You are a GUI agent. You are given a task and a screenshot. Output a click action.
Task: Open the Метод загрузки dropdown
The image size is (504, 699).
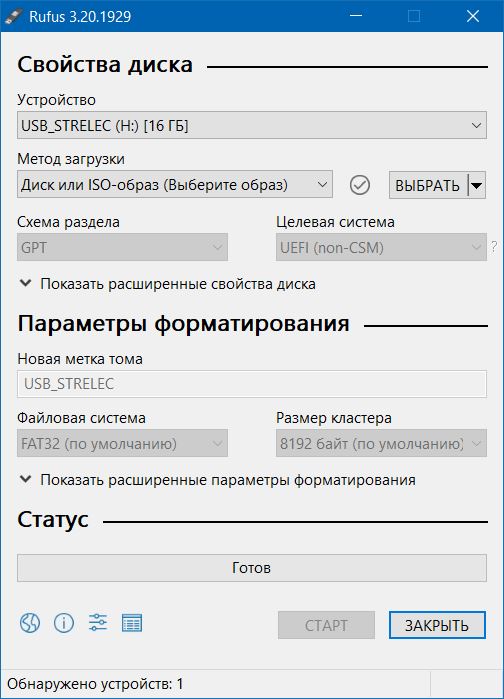point(175,184)
